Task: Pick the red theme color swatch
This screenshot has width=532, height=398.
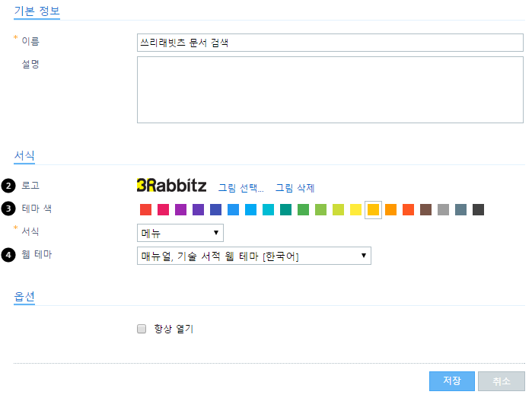Action: click(146, 210)
